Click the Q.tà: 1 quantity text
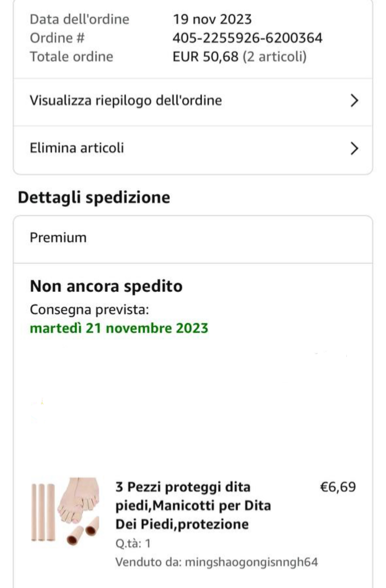 pos(133,543)
